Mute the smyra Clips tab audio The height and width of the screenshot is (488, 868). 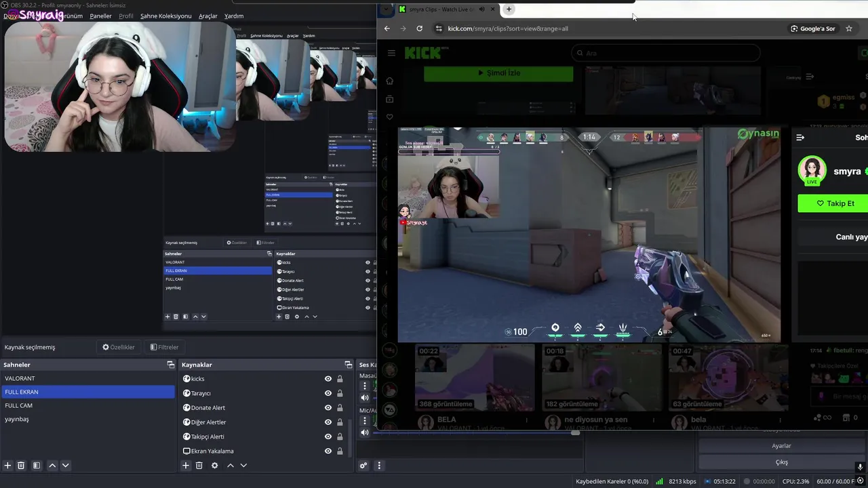coord(481,9)
